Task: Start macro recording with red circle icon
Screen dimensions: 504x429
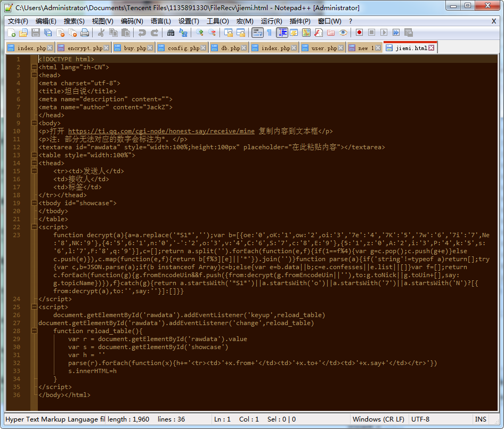Action: [359, 33]
